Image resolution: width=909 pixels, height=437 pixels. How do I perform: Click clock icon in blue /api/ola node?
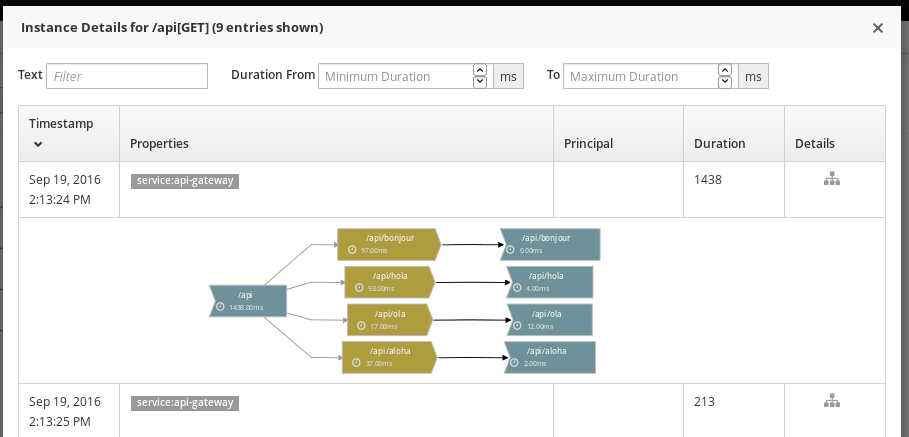click(518, 326)
